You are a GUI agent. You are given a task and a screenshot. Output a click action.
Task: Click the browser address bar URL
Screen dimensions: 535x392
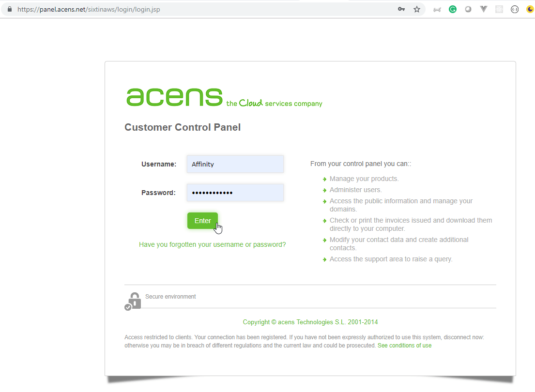tap(89, 9)
